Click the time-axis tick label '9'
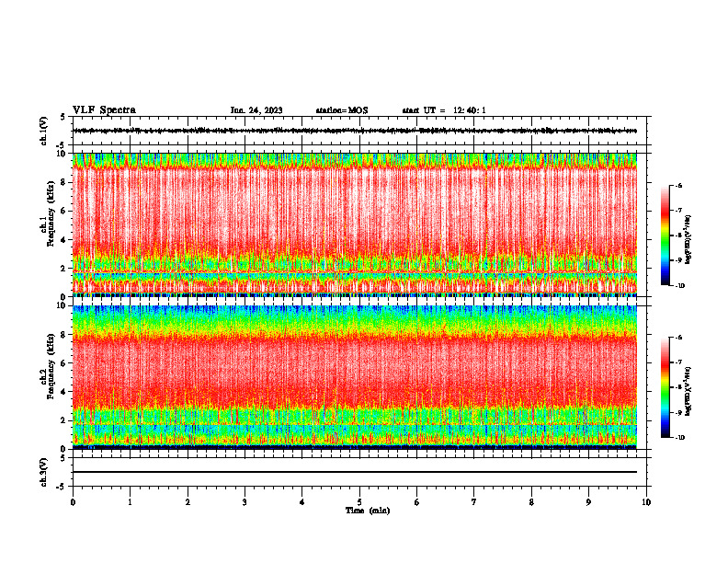This screenshot has height=563, width=728. point(588,502)
